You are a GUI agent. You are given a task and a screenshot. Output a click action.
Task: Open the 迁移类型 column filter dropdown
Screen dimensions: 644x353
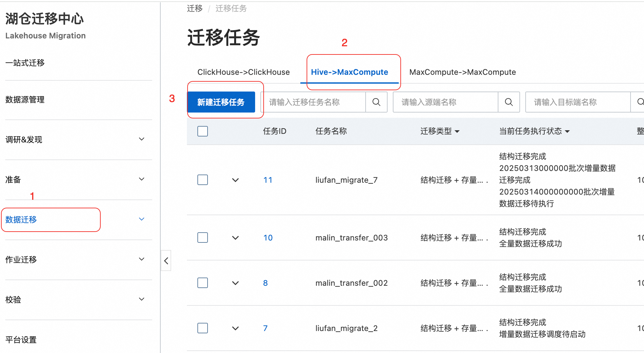coord(457,132)
